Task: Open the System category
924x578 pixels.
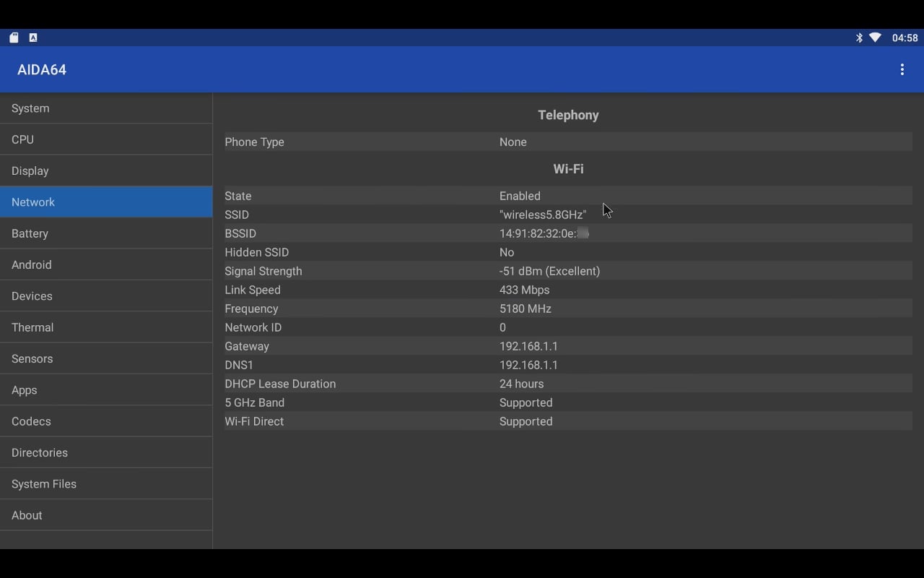Action: click(106, 108)
